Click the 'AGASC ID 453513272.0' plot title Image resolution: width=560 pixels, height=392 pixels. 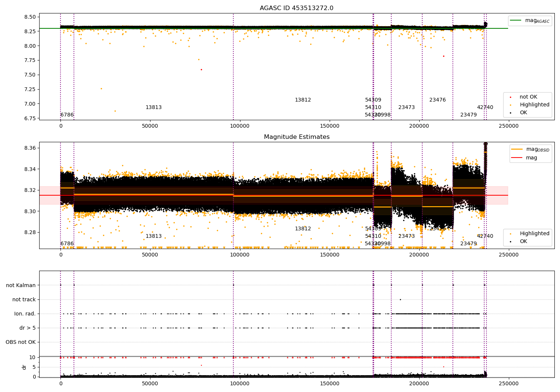pos(296,8)
